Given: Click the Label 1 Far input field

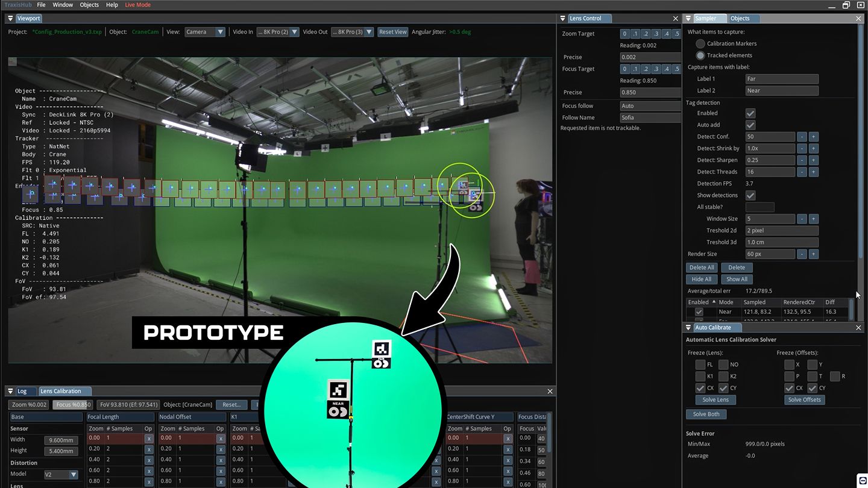Looking at the screenshot, I should coord(782,79).
